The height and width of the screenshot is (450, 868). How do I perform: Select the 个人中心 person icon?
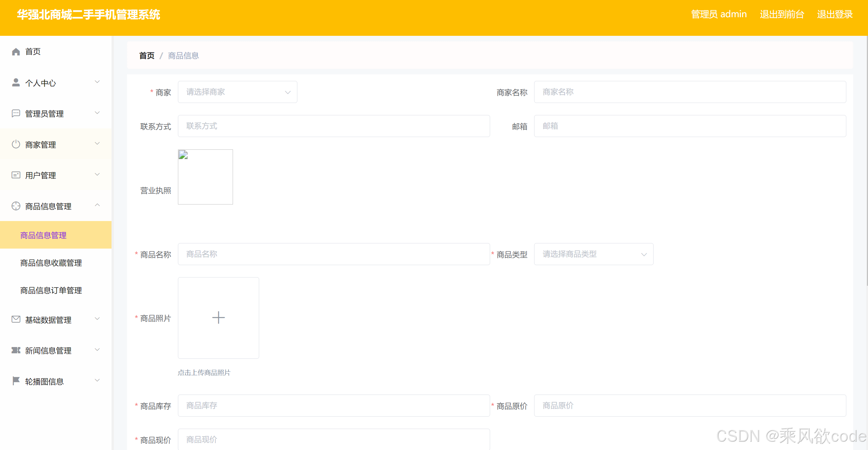tap(16, 82)
